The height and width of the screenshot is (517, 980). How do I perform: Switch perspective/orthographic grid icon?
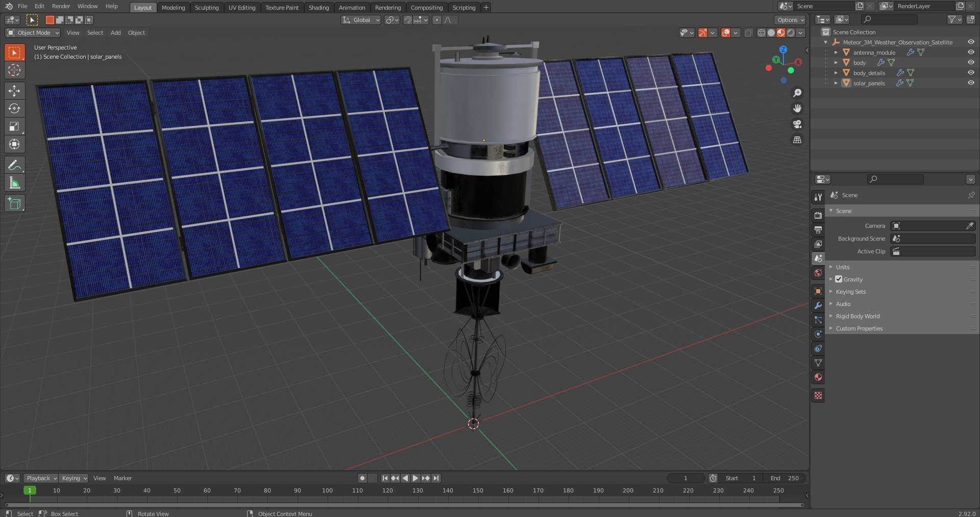click(x=797, y=139)
